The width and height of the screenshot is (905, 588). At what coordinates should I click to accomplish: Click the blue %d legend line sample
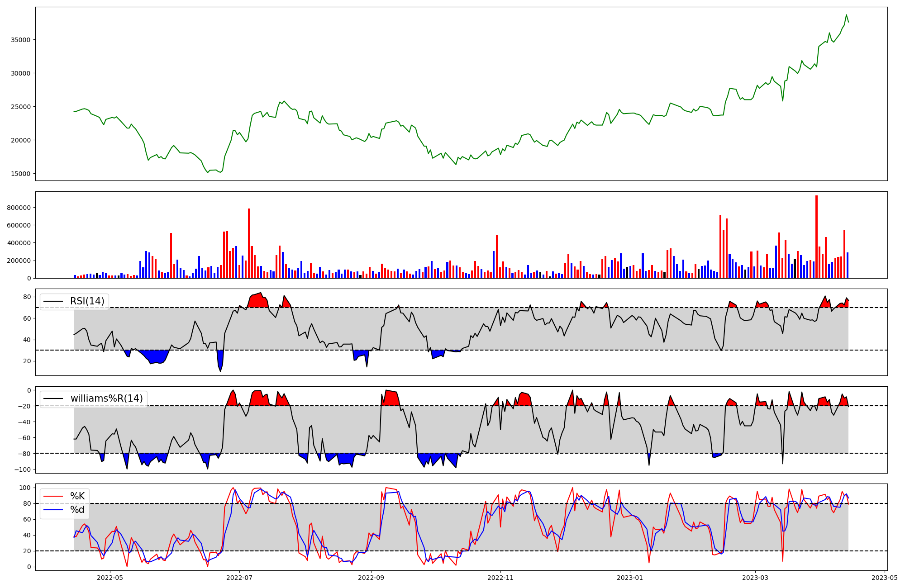click(x=53, y=510)
